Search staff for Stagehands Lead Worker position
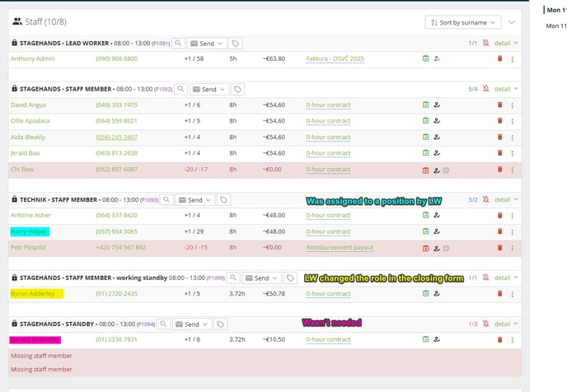 click(x=178, y=44)
